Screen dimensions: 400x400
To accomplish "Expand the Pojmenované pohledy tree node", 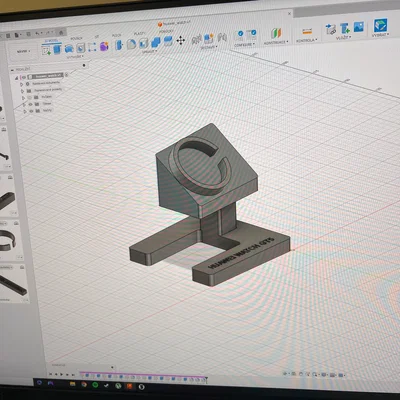I will (x=22, y=91).
